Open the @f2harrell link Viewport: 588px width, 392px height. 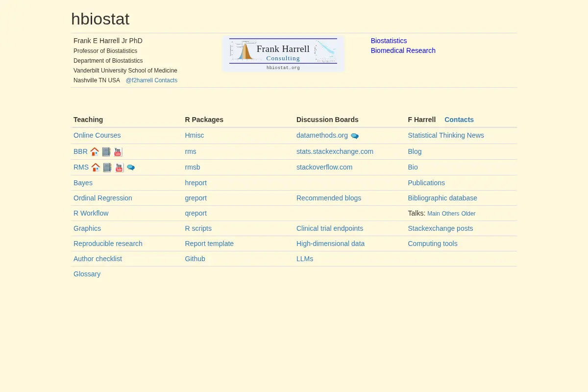pos(139,80)
